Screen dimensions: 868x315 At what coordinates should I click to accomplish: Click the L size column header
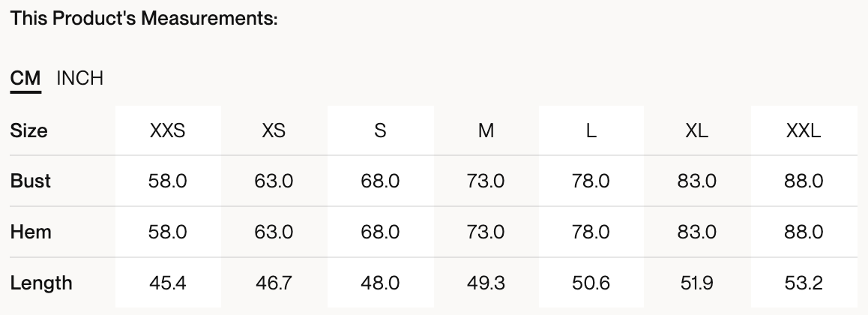click(591, 130)
